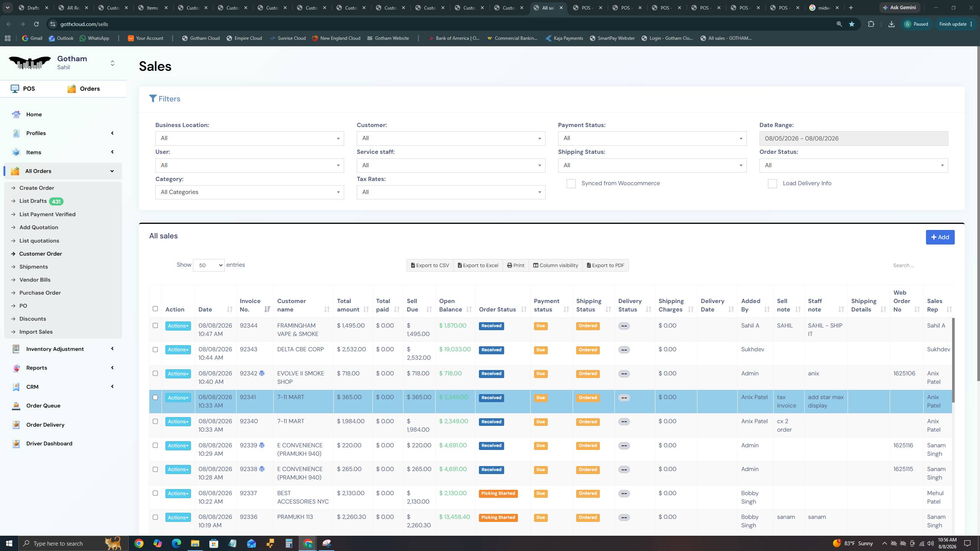Expand the Show entries count dropdown

pyautogui.click(x=209, y=265)
